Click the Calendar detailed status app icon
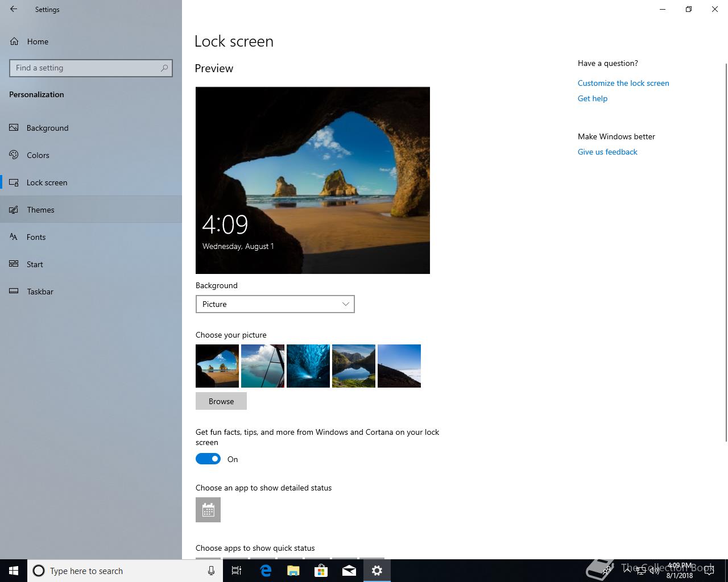Screen dimensions: 728x582 208,510
